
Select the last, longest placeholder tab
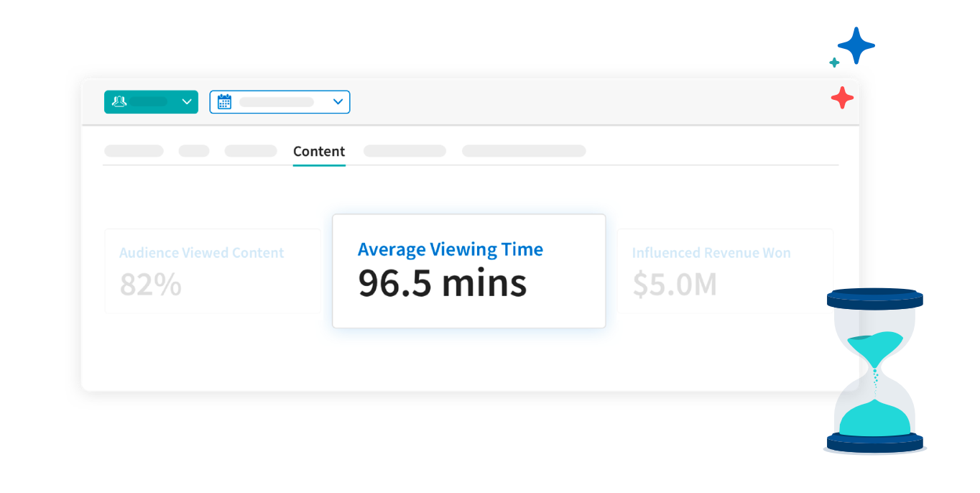tap(524, 151)
